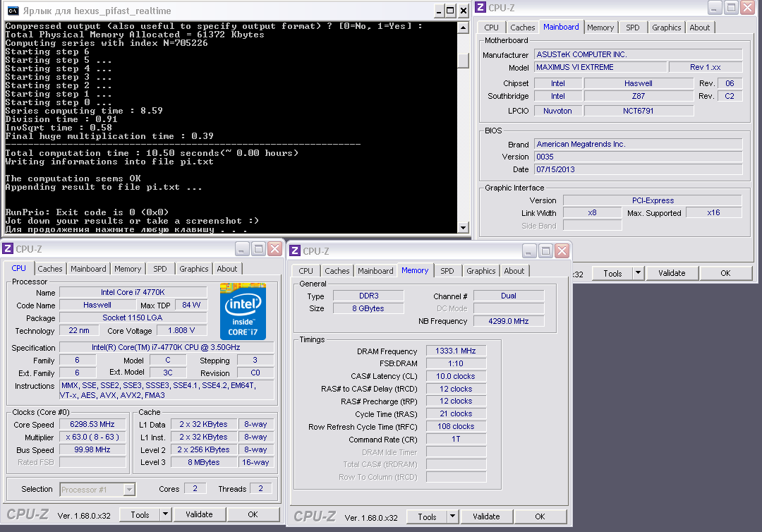
Task: Click OK button in Mainboard window
Action: coord(725,273)
